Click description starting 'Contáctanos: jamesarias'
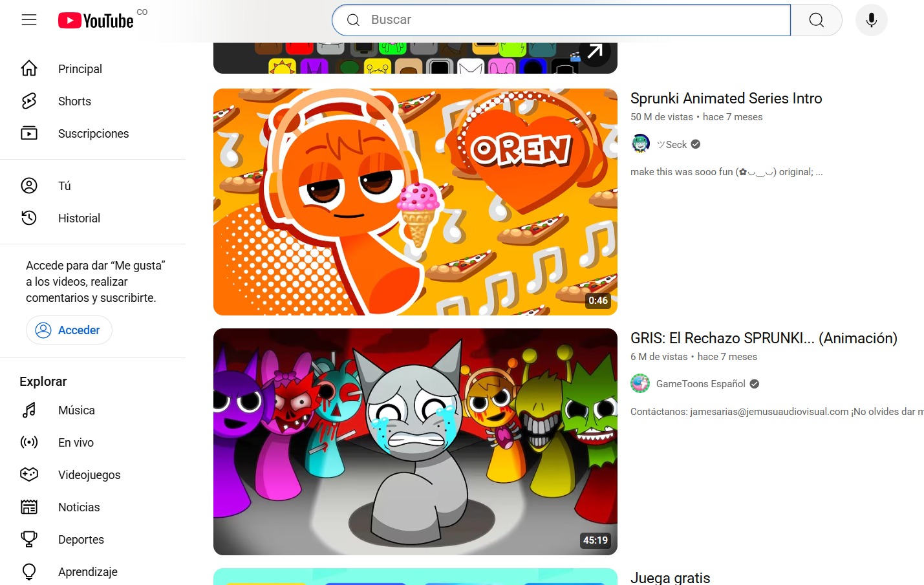Image resolution: width=924 pixels, height=585 pixels. [777, 412]
